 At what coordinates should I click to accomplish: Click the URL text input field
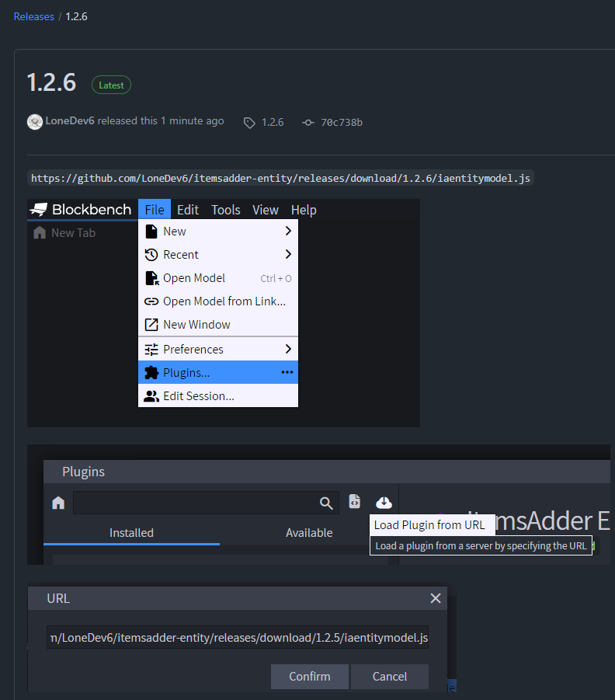pyautogui.click(x=238, y=638)
